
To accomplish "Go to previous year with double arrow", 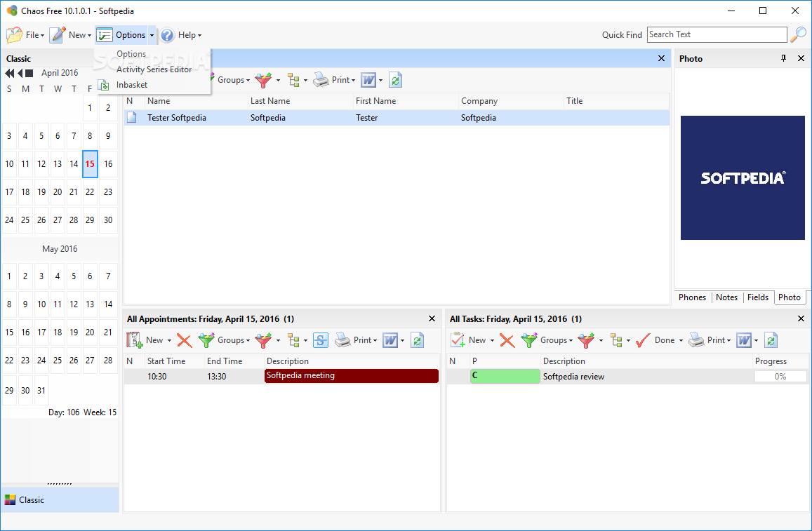I will pos(9,74).
